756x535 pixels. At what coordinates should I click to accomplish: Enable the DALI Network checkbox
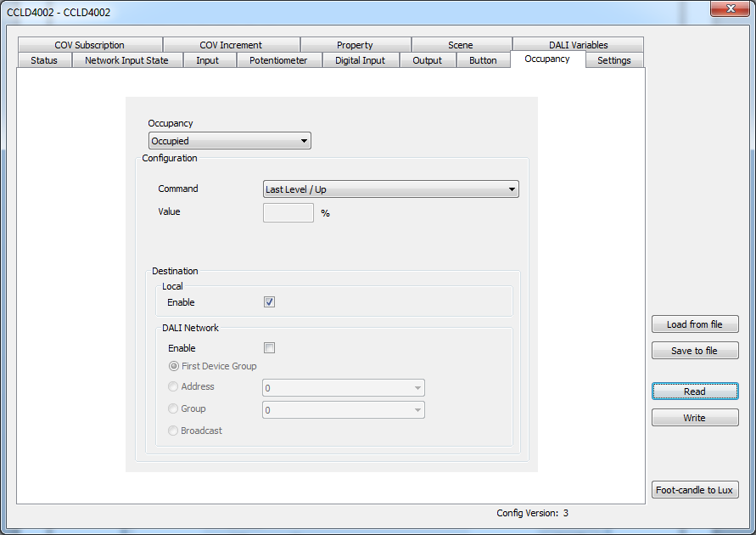coord(270,348)
